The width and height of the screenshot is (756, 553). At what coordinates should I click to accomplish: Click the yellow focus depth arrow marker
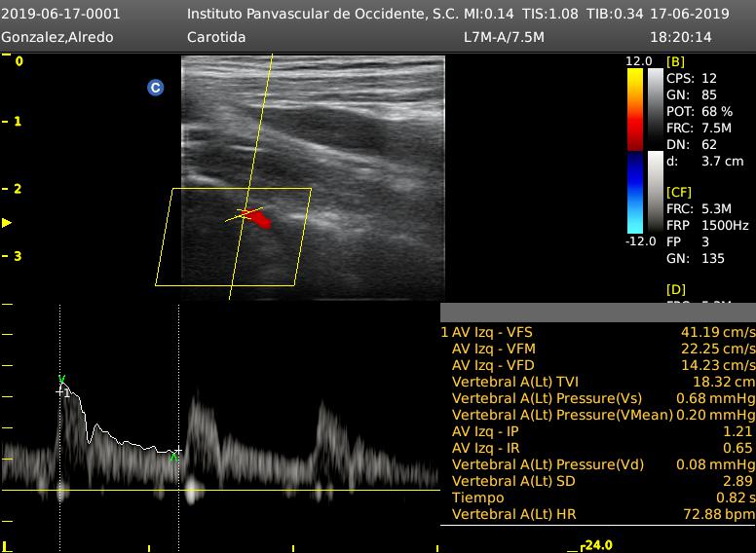pyautogui.click(x=7, y=223)
